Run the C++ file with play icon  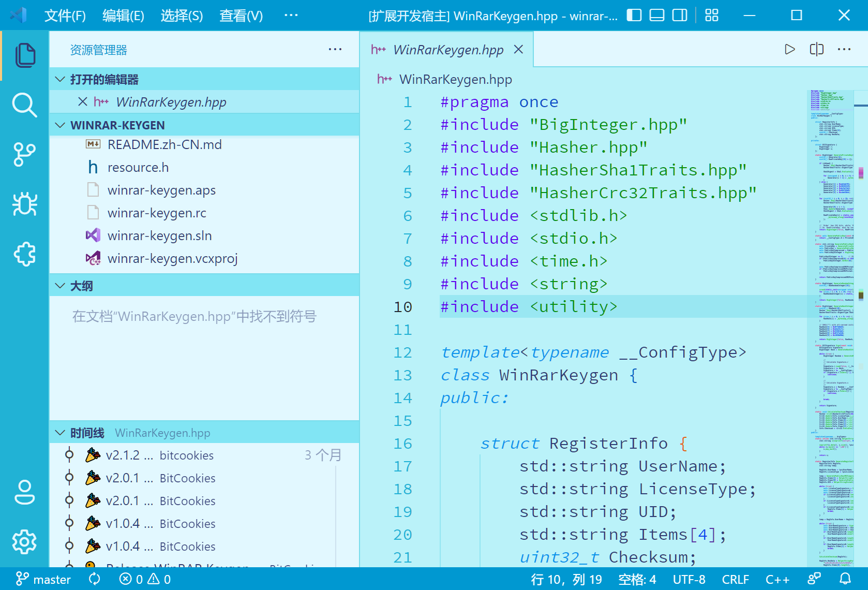(789, 49)
